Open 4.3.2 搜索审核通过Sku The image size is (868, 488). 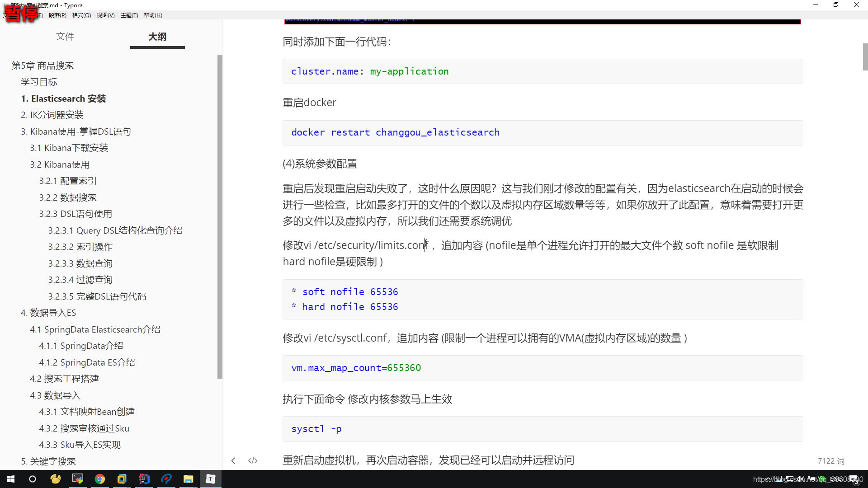tap(84, 428)
